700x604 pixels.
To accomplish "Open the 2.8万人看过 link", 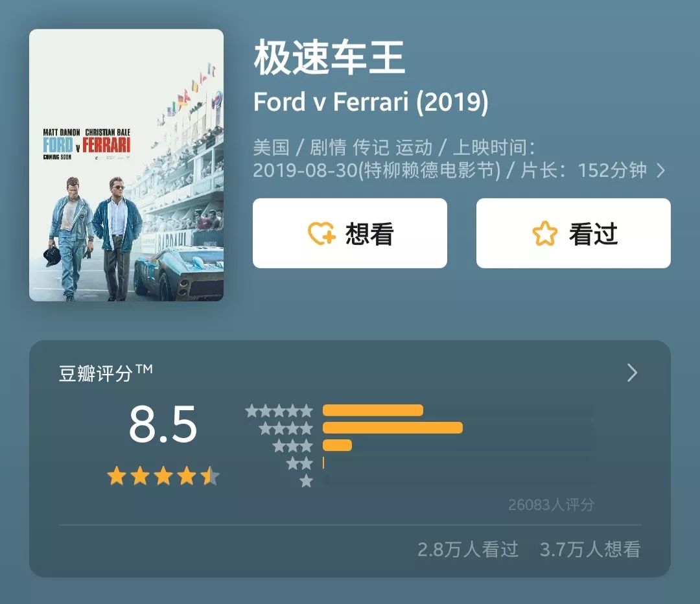I will coord(468,550).
